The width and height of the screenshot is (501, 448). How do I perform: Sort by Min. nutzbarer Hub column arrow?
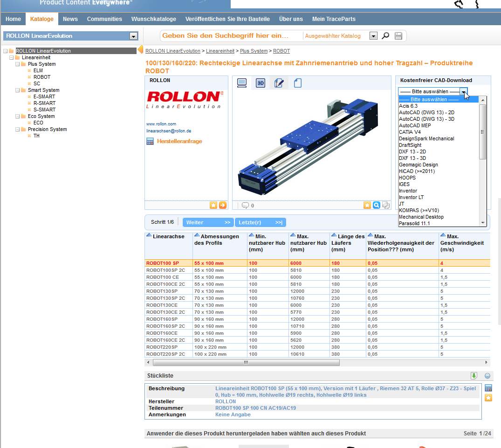[252, 235]
